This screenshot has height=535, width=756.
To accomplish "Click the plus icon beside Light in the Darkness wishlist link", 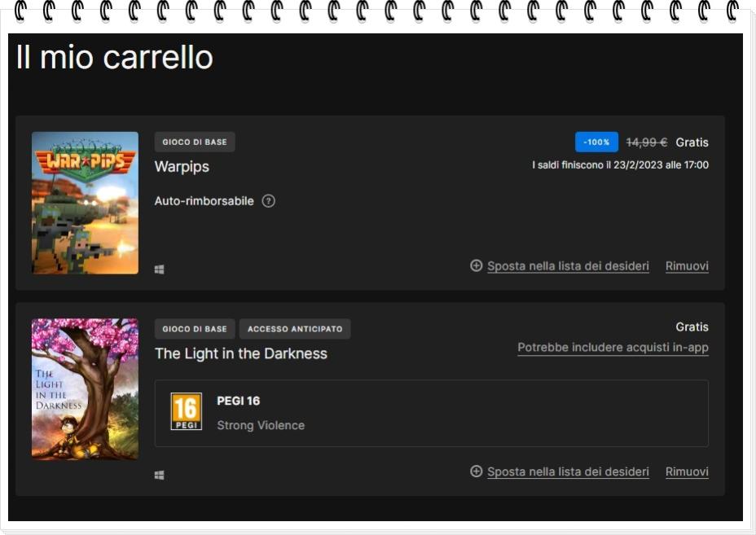I will [476, 472].
